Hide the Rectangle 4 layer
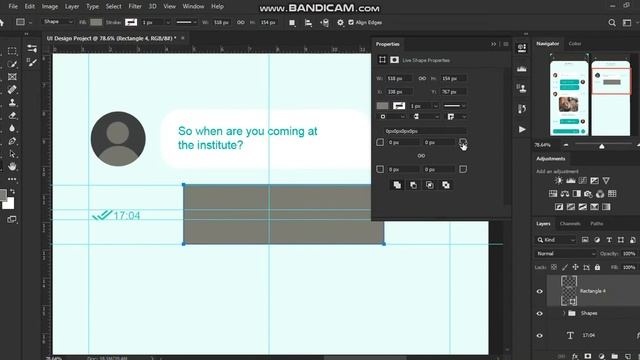 (x=540, y=291)
